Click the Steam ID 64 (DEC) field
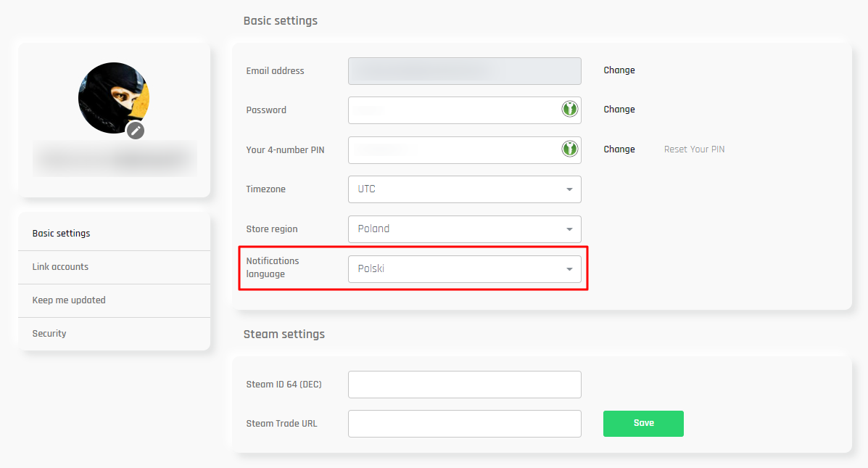Viewport: 868px width, 468px height. point(464,385)
